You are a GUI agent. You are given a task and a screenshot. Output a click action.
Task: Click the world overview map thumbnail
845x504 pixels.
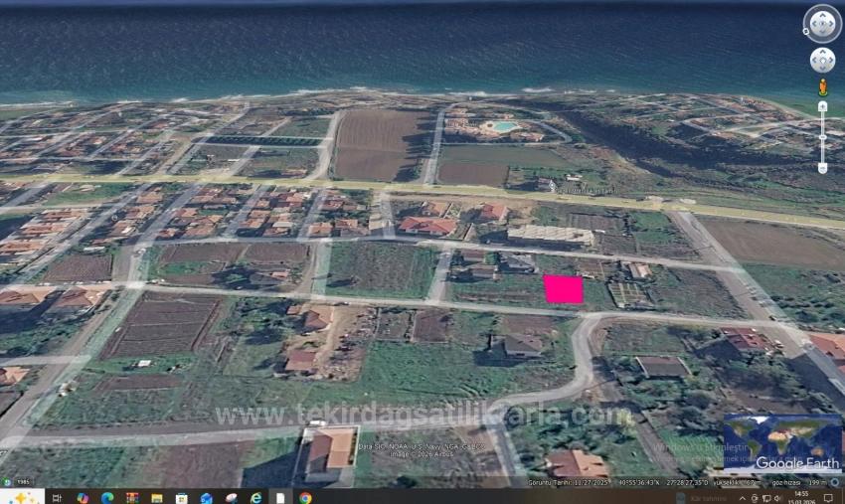782,442
